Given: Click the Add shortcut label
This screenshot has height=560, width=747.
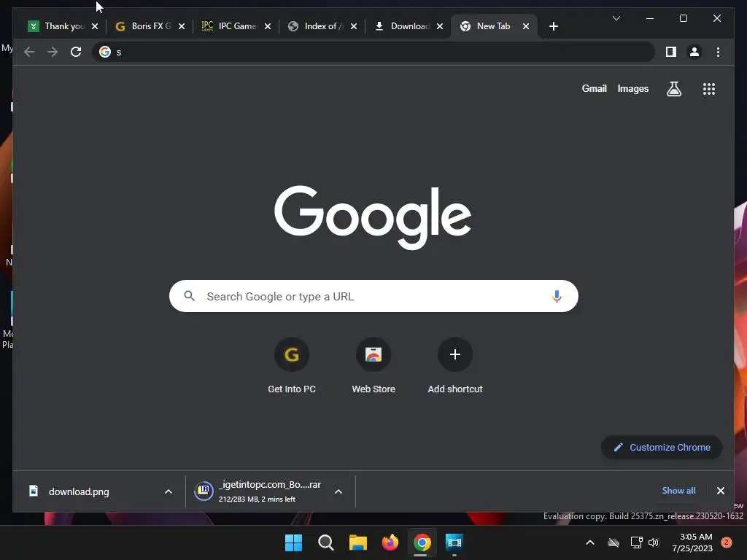Looking at the screenshot, I should 455,389.
